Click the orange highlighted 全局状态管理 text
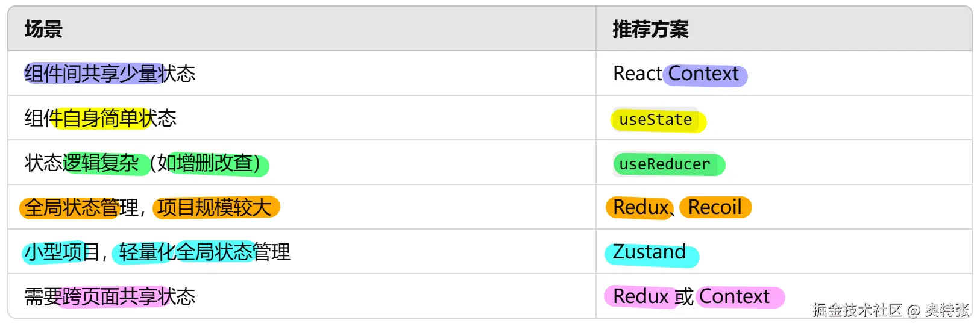This screenshot has width=980, height=329. 71,207
